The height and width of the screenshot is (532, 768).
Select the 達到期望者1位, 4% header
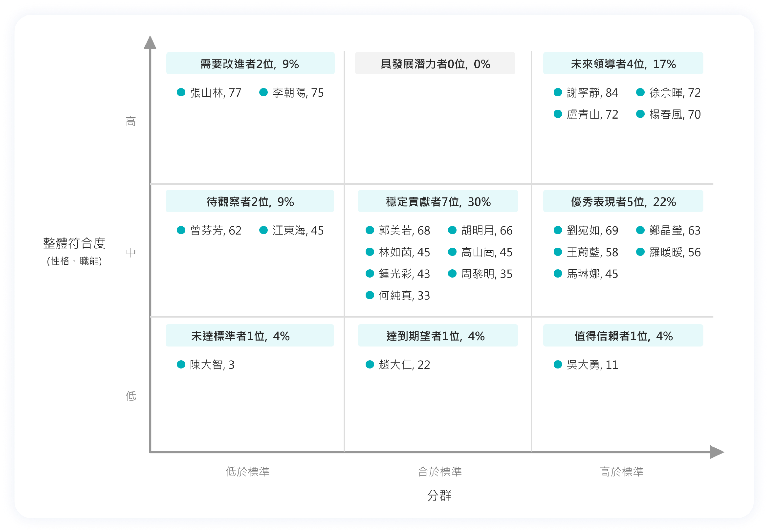point(437,335)
